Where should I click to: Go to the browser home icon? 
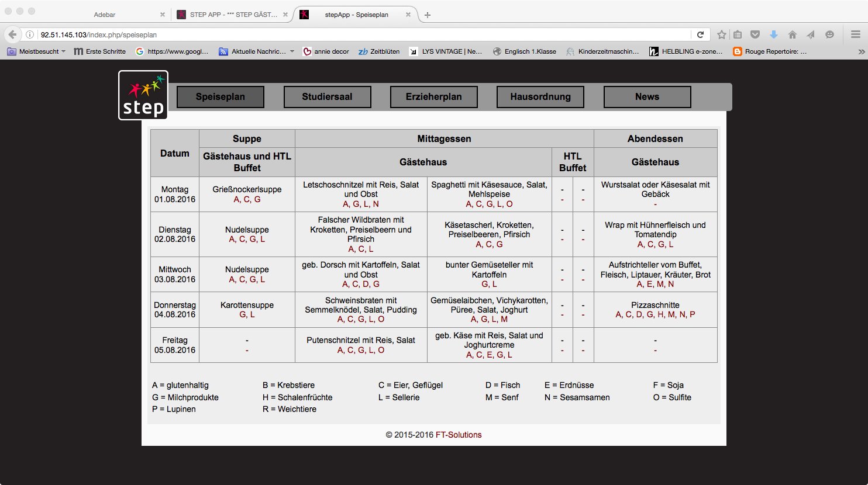point(792,34)
